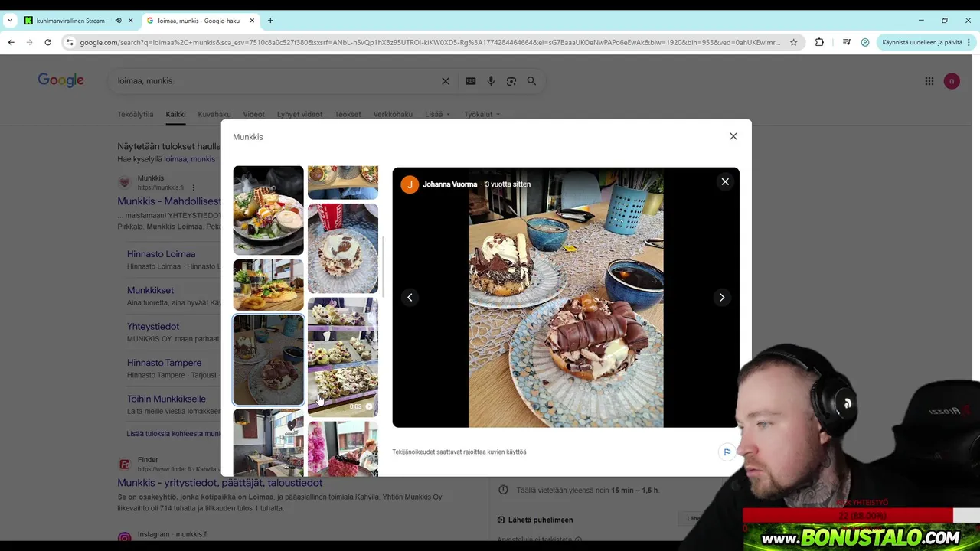
Task: Open the on-screen keyboard tool
Action: 470,81
